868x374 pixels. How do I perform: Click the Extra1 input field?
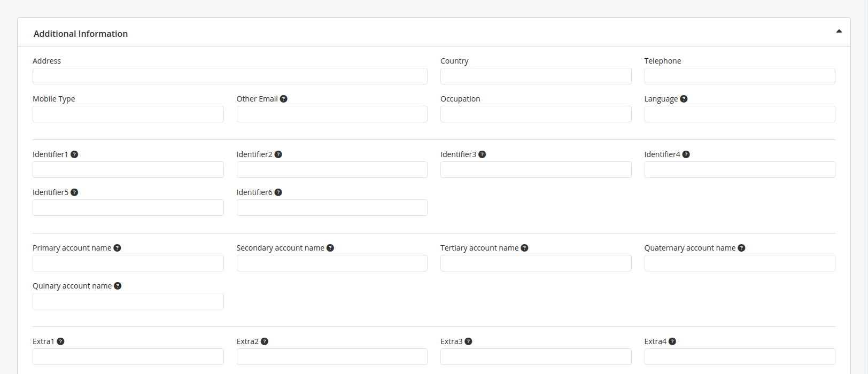point(128,357)
